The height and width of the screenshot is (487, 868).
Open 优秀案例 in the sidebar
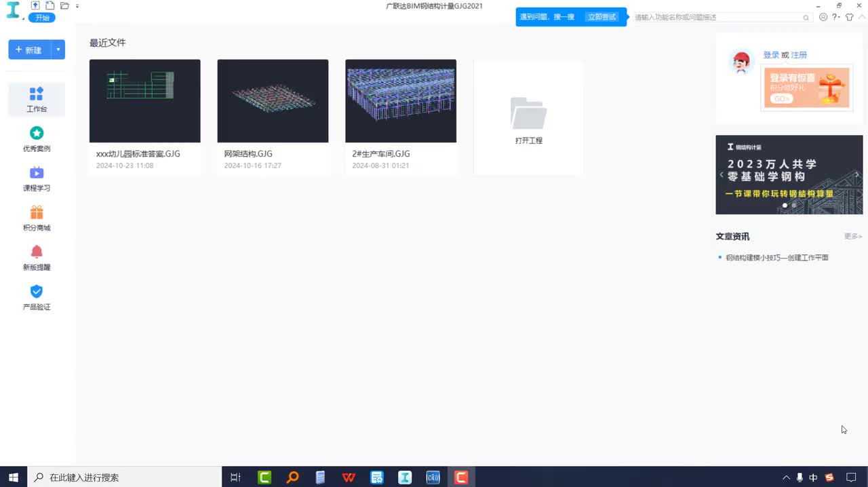(37, 139)
